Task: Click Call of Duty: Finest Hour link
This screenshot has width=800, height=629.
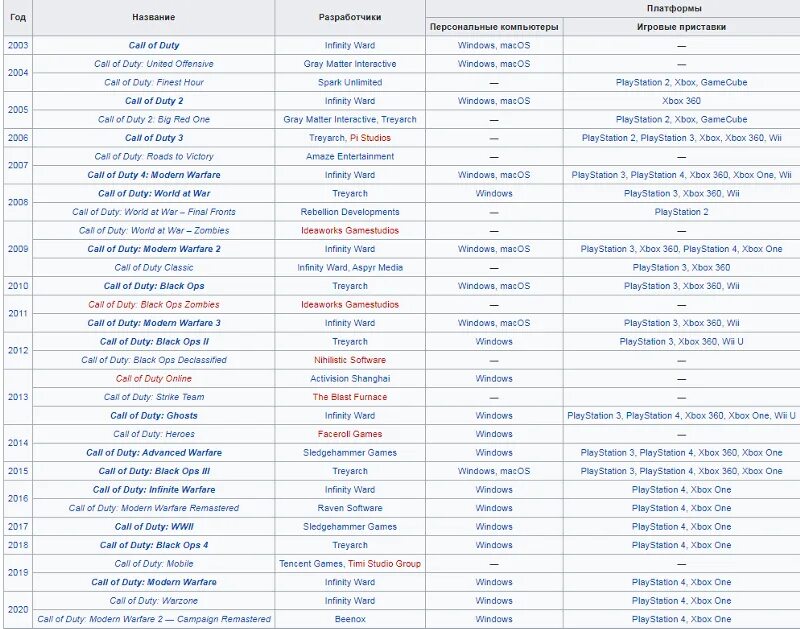Action: [154, 82]
